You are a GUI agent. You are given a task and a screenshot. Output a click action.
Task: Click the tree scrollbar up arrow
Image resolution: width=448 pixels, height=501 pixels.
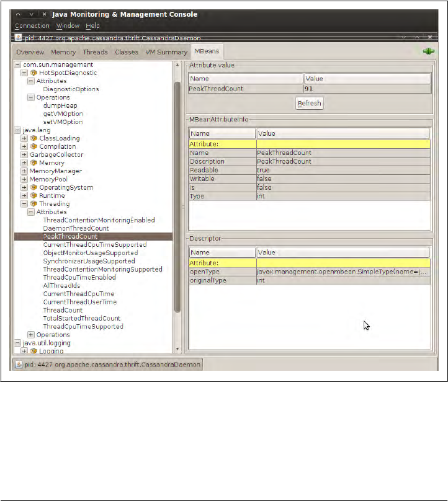click(x=177, y=64)
